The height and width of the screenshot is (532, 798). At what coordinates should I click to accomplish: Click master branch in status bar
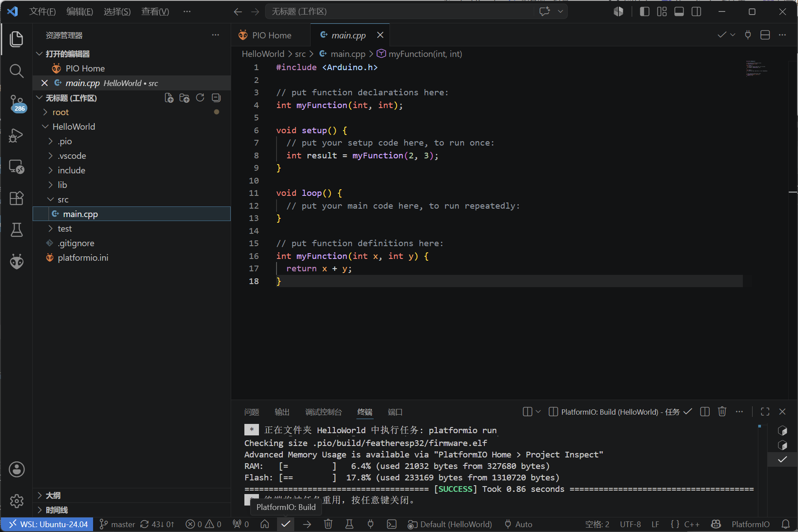coord(117,524)
